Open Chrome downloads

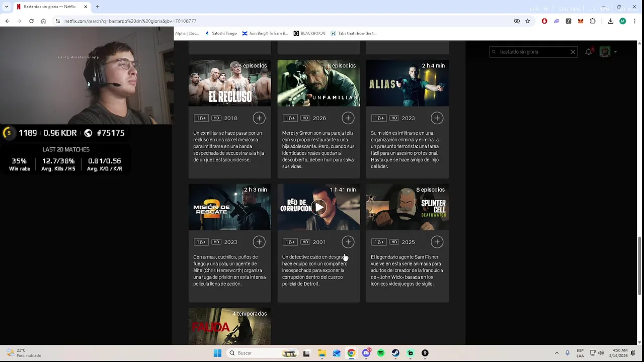tap(610, 21)
